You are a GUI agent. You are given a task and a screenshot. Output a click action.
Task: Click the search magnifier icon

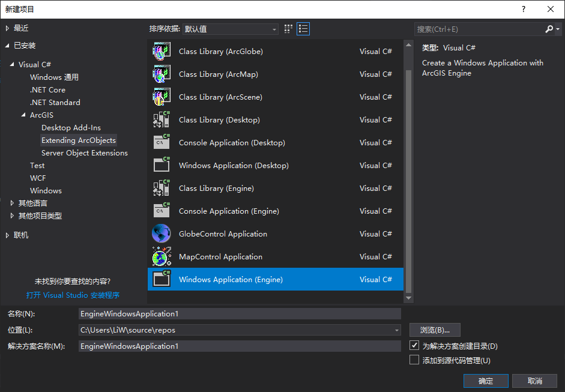(x=549, y=29)
